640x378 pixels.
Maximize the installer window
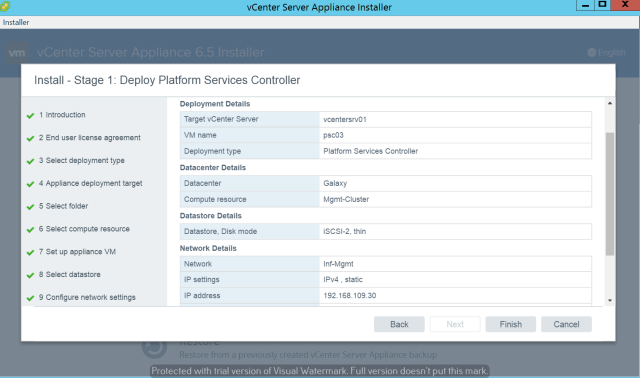point(602,5)
